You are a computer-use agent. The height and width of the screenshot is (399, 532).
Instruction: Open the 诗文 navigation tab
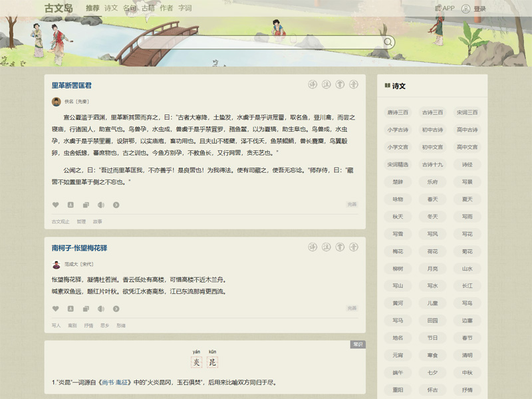click(111, 9)
